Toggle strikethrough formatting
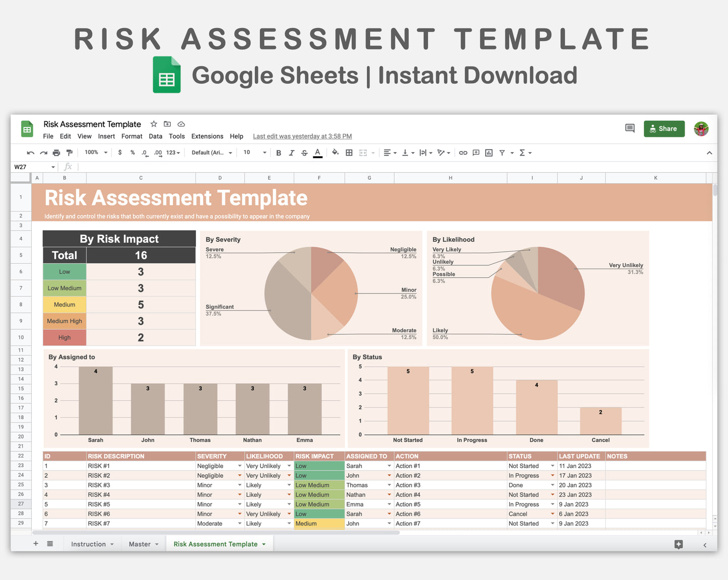 304,153
